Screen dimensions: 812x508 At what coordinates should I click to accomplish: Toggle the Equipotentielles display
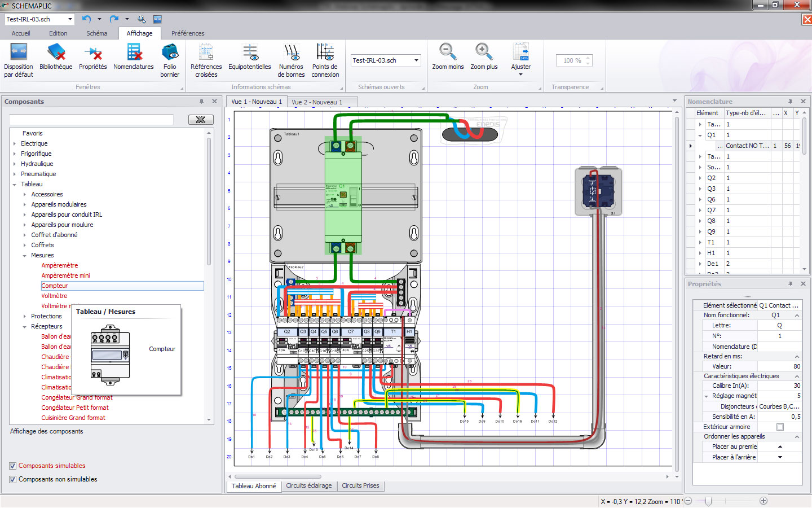[x=250, y=54]
